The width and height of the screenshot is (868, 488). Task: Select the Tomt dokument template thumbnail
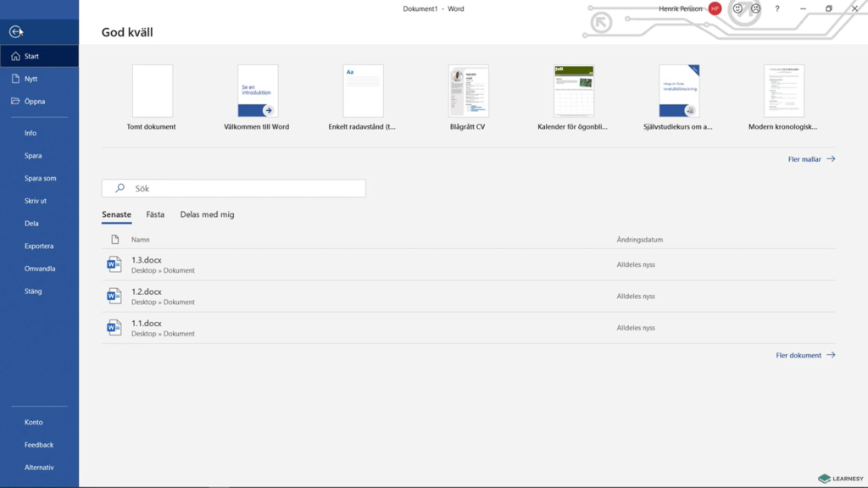[x=153, y=91]
